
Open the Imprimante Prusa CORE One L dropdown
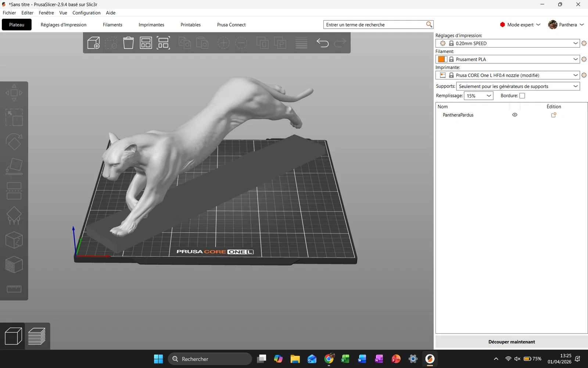(508, 75)
